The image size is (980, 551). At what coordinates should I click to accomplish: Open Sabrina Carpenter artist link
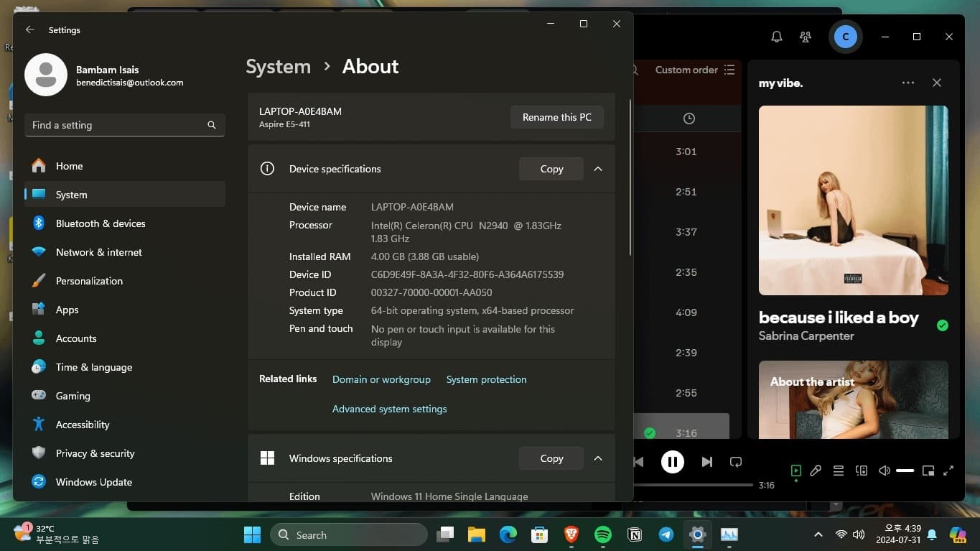click(x=806, y=335)
